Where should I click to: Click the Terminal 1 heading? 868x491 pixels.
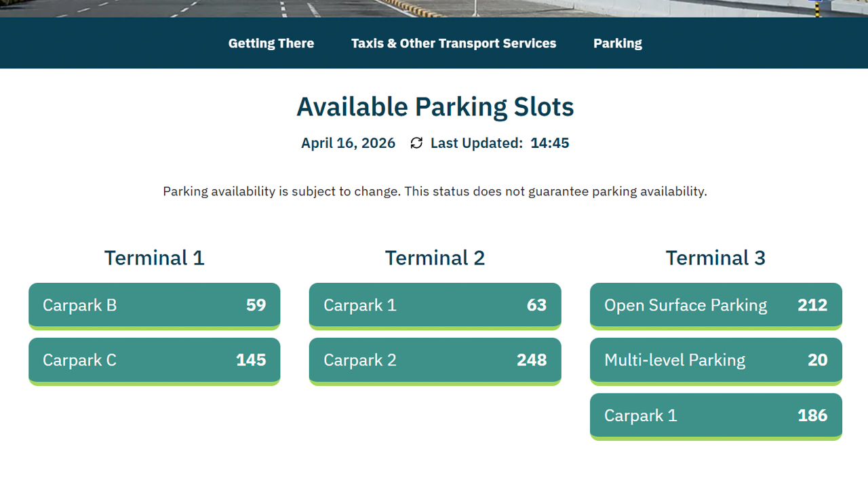coord(154,258)
